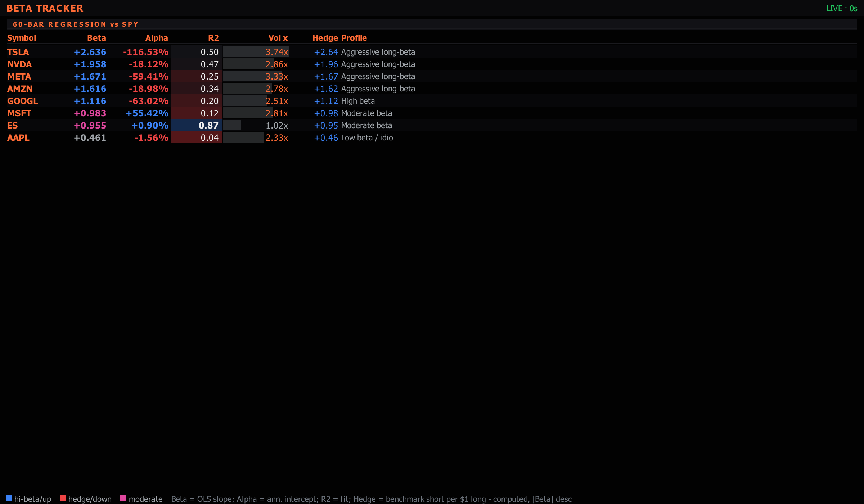Click META Aggressive long-beta profile label

click(378, 76)
